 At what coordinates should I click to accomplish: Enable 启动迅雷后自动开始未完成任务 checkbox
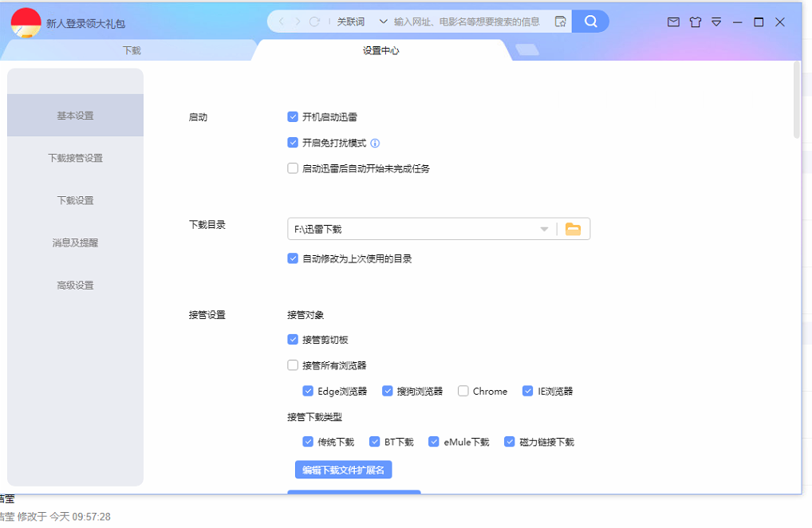[293, 168]
